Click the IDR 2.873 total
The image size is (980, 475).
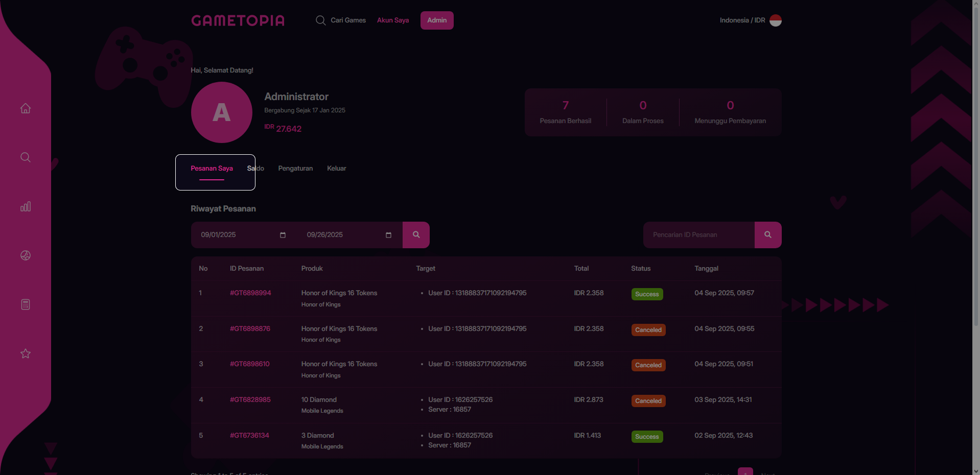point(589,400)
